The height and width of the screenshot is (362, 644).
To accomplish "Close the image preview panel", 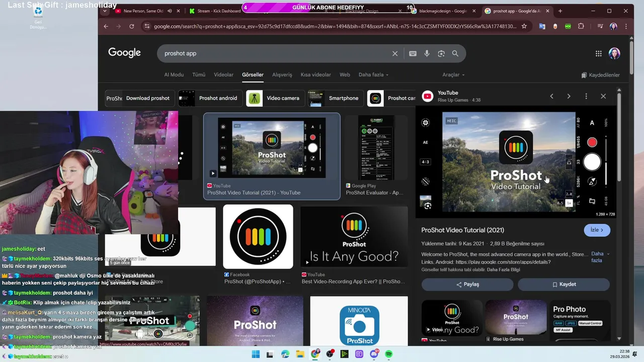I will coord(603,96).
